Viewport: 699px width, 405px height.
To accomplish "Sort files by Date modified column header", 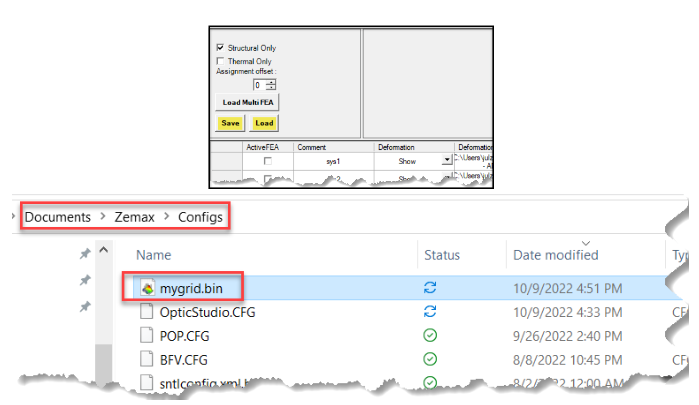I will pos(555,254).
